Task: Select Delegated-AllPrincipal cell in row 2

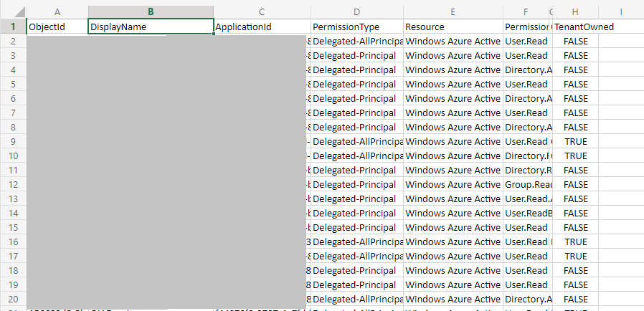Action: [357, 41]
